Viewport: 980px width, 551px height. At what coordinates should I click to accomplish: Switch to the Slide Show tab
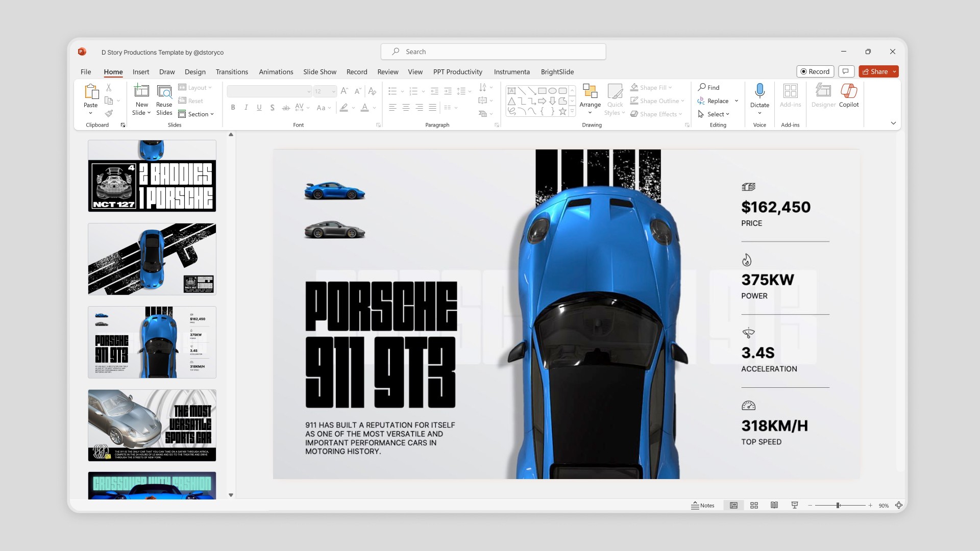pos(320,72)
